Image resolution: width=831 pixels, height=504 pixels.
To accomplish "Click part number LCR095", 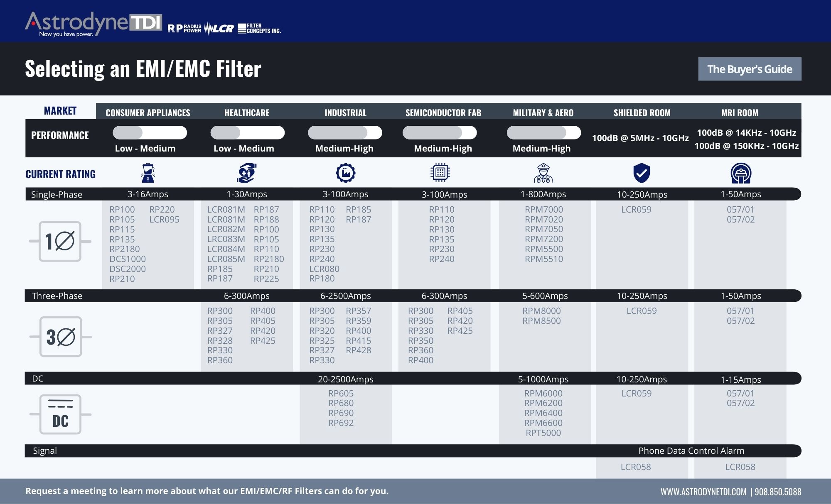I will tap(165, 219).
